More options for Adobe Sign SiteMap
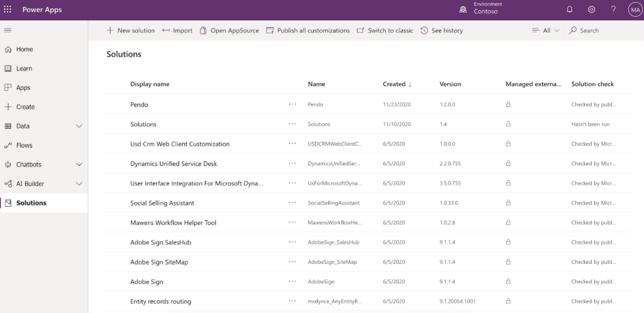 (292, 262)
